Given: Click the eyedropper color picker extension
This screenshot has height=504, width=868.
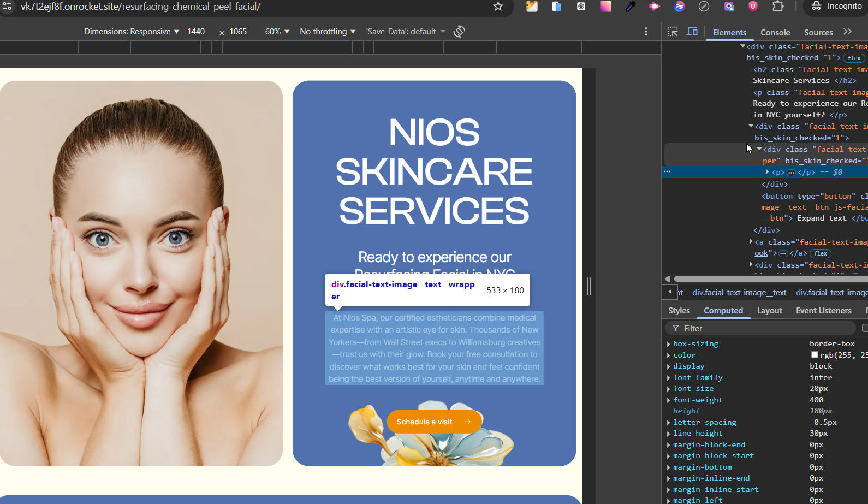Looking at the screenshot, I should pos(631,7).
